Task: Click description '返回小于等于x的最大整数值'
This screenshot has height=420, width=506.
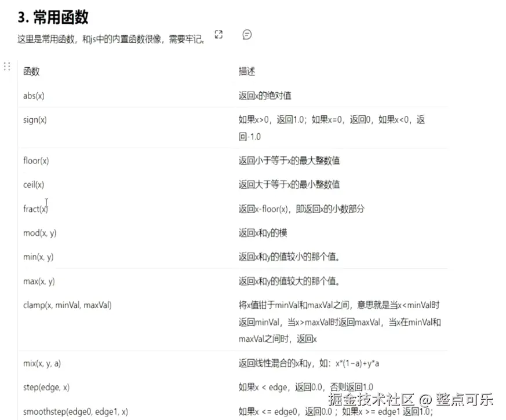Action: coord(289,160)
